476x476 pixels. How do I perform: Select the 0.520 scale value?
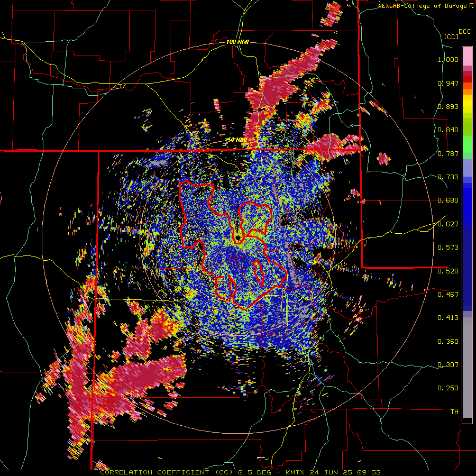click(x=448, y=271)
